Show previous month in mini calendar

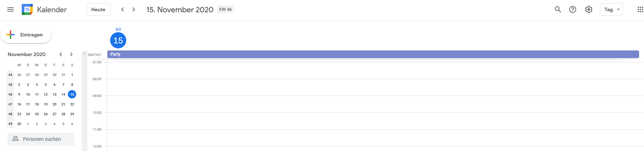[61, 54]
